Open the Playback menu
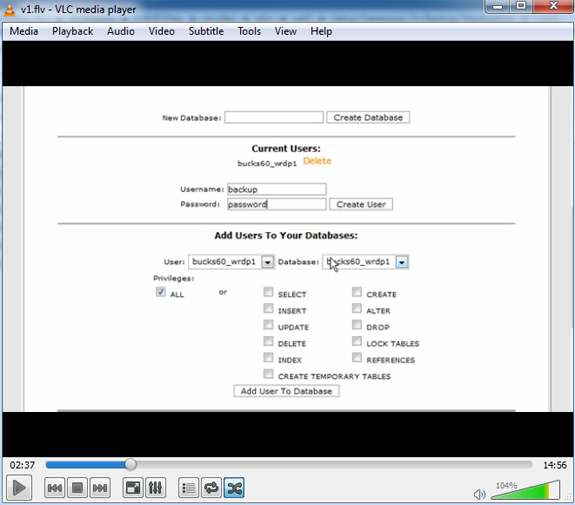575x505 pixels. (x=73, y=31)
